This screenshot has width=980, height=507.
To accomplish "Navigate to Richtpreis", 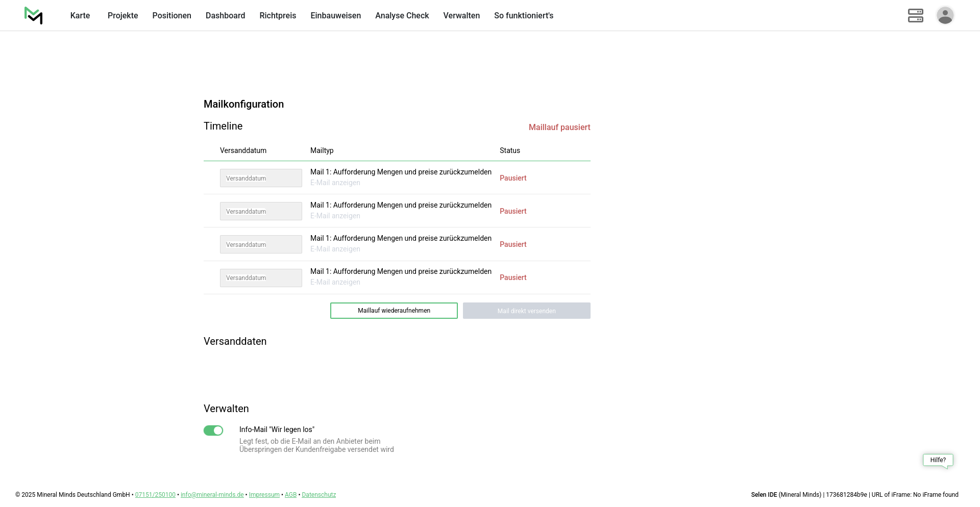I will [x=278, y=15].
